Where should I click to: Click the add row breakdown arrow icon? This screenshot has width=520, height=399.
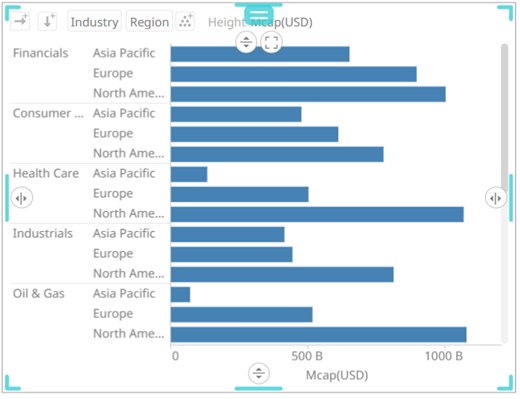tap(47, 21)
